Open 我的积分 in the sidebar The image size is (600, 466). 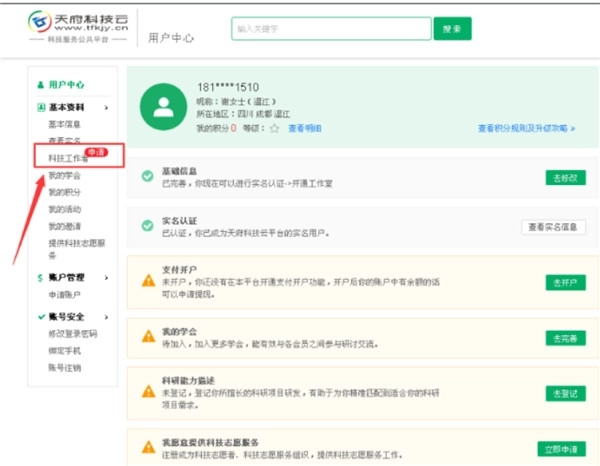[x=62, y=192]
